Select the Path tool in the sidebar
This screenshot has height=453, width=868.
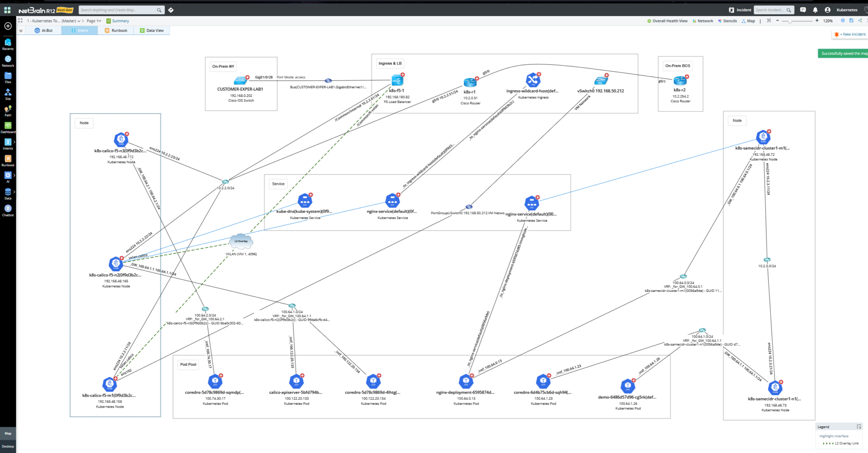8,111
